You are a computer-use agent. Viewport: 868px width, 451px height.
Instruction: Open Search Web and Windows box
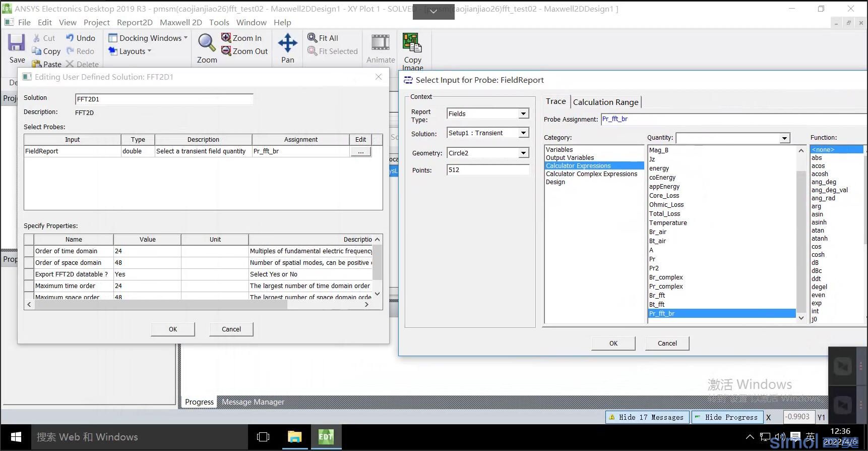coord(140,437)
